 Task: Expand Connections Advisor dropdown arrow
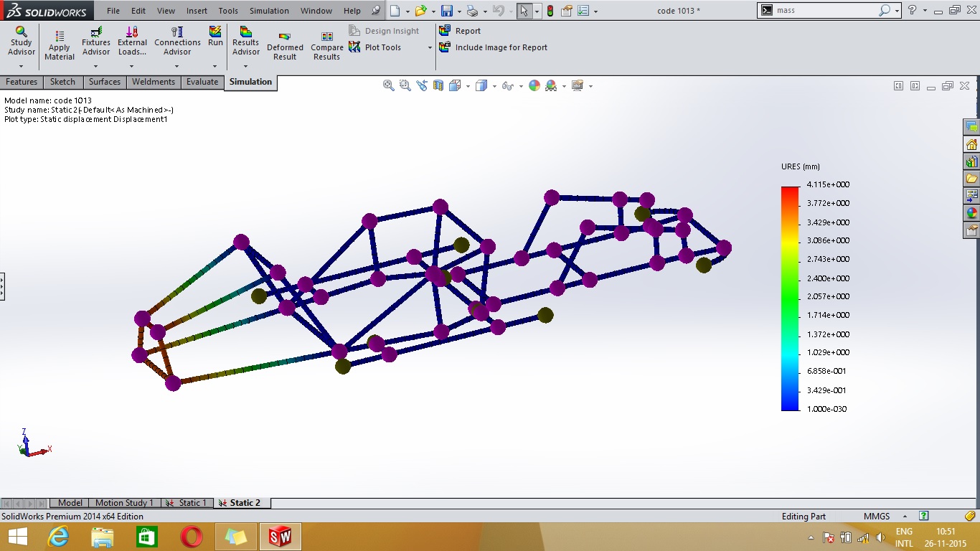tap(177, 67)
